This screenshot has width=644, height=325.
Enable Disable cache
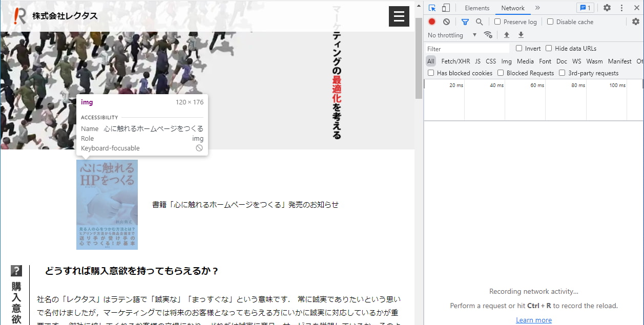(550, 21)
